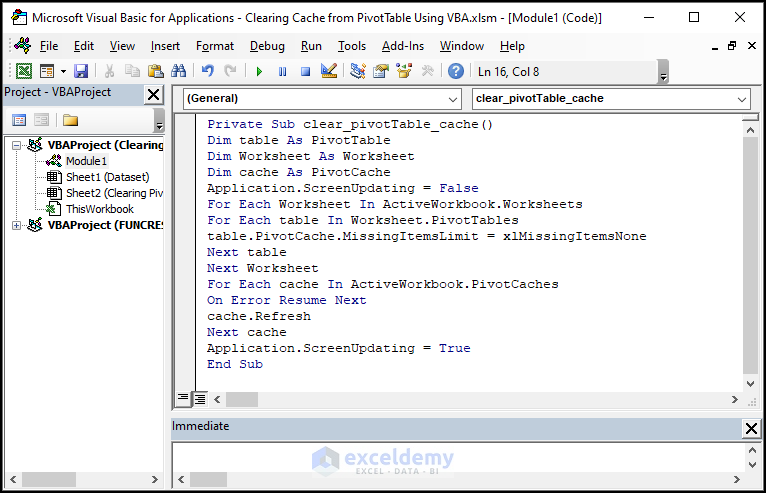
Task: Click the Cut scissors icon
Action: (109, 71)
